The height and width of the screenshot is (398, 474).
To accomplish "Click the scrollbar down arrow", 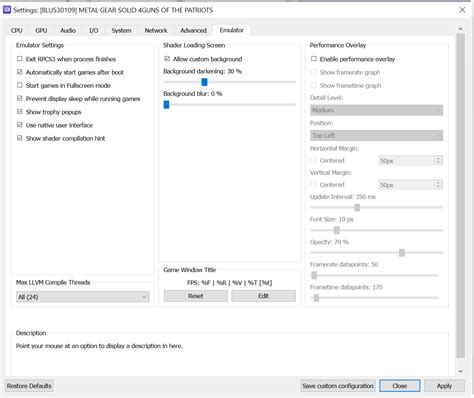I will 460,371.
